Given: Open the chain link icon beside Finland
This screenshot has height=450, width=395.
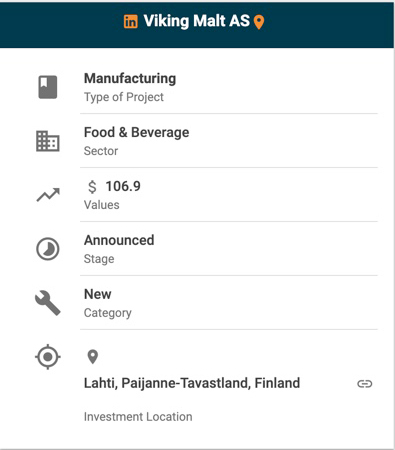Looking at the screenshot, I should coord(365,384).
